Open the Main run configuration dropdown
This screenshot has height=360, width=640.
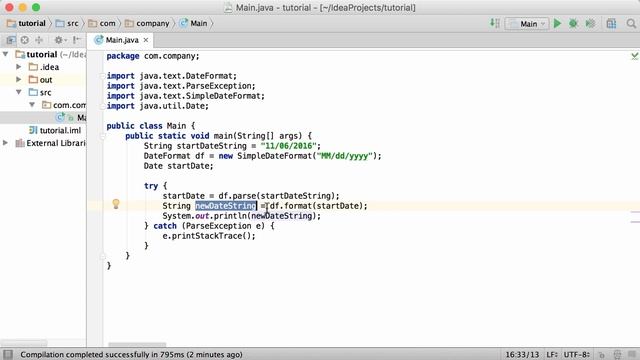[527, 24]
